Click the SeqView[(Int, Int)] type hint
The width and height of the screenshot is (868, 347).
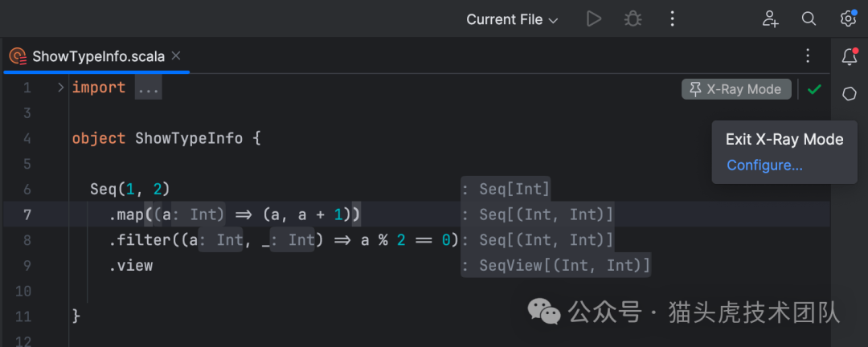click(x=556, y=265)
